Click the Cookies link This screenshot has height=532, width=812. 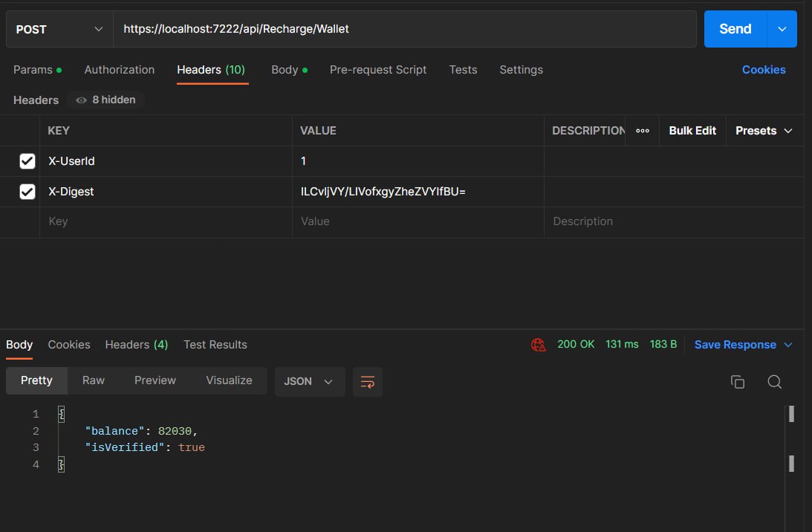pos(763,69)
